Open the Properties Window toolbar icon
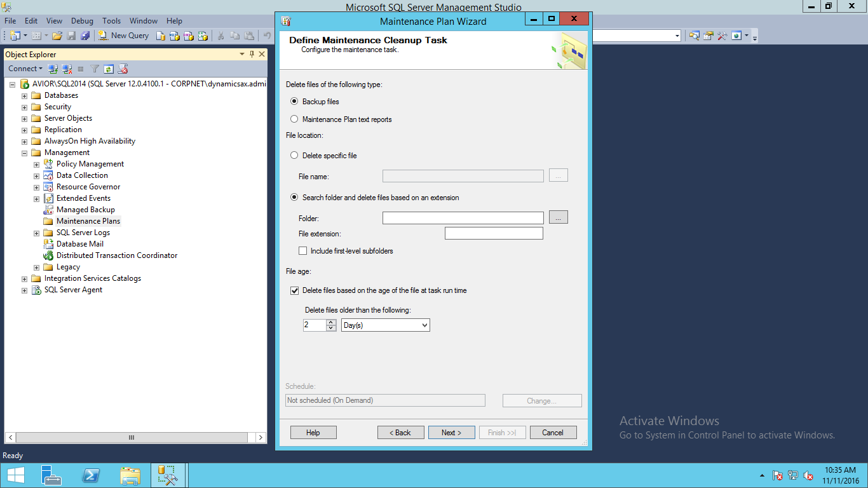Screen dimensions: 868x488 708,36
